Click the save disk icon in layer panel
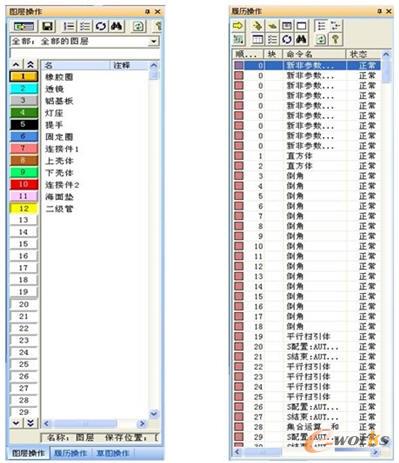Viewport: 399px width, 463px height. [47, 26]
